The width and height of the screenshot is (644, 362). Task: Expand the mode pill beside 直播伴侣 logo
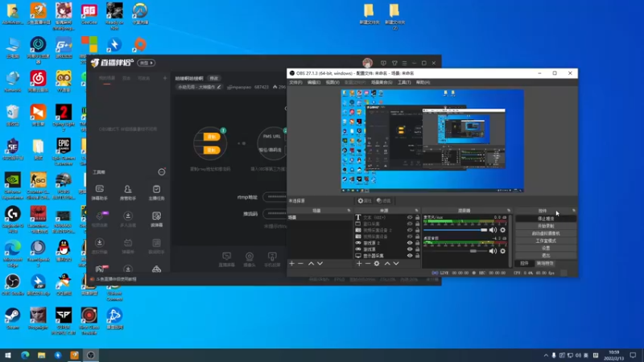pyautogui.click(x=146, y=63)
